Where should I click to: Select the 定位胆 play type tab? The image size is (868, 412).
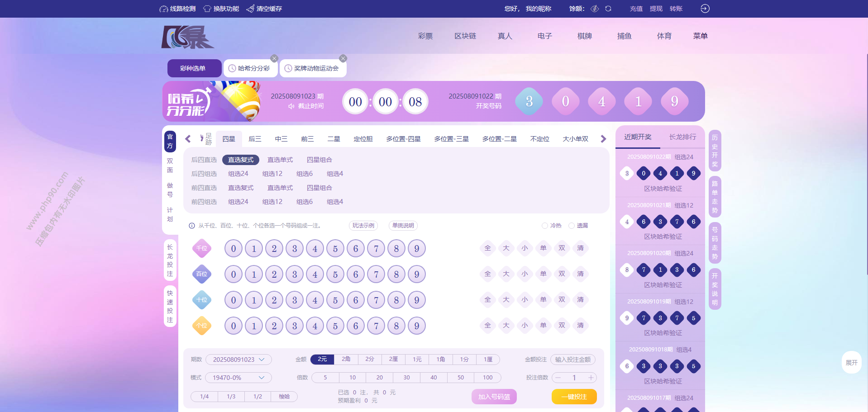pyautogui.click(x=363, y=139)
